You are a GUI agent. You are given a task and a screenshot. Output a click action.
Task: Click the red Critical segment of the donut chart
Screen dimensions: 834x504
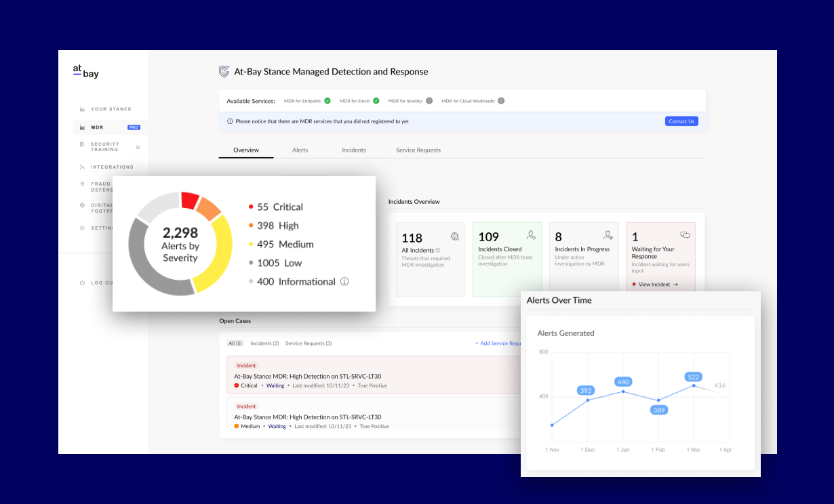pos(190,201)
